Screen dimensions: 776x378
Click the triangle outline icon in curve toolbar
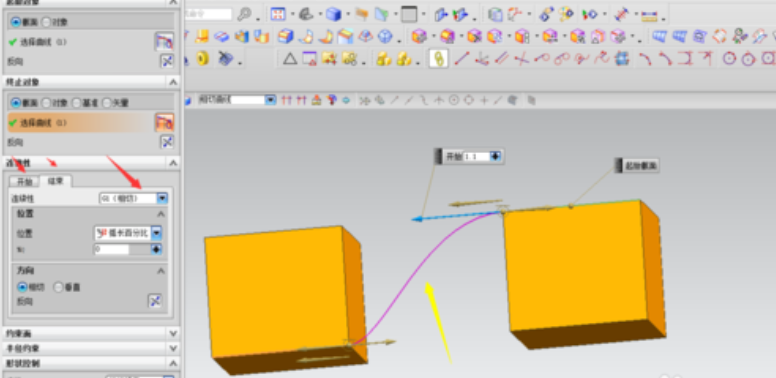click(x=290, y=58)
